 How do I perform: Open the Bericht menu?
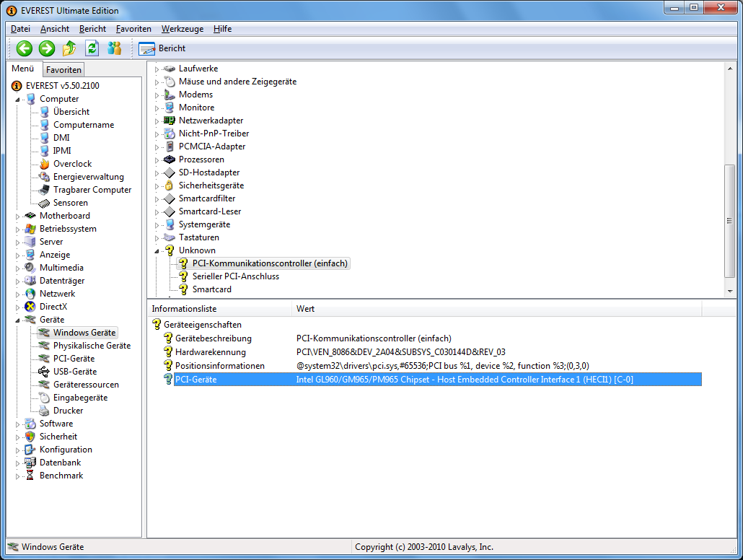coord(92,29)
